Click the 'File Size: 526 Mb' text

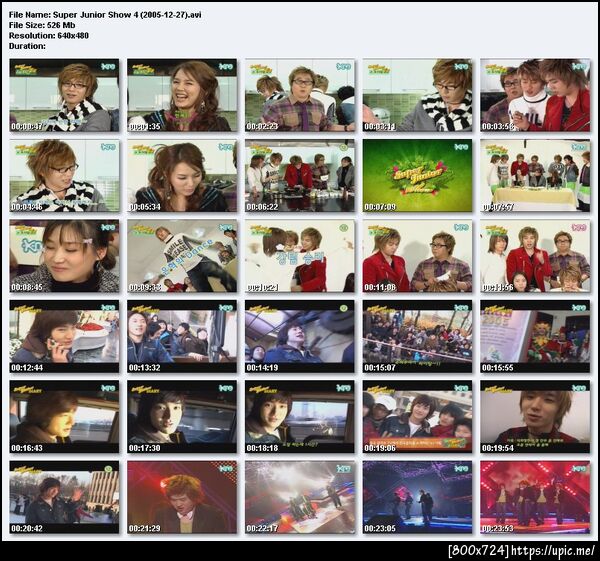42,25
